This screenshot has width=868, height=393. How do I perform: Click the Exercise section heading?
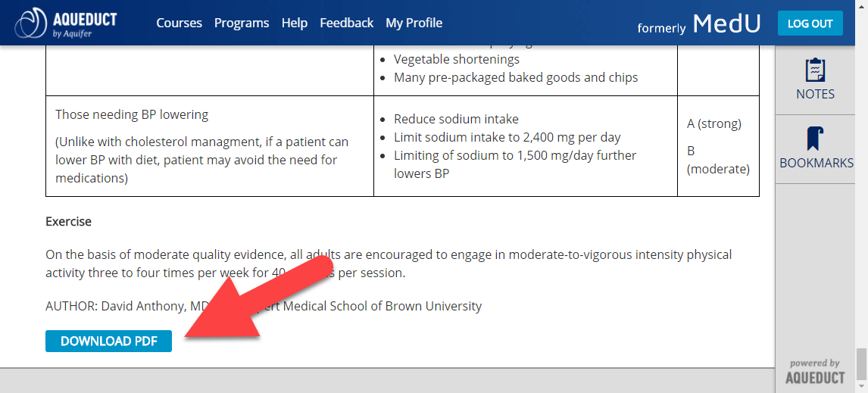coord(69,221)
